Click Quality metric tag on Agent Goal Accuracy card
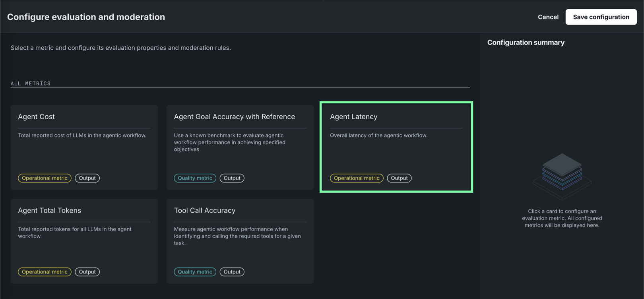The height and width of the screenshot is (299, 644). 195,178
